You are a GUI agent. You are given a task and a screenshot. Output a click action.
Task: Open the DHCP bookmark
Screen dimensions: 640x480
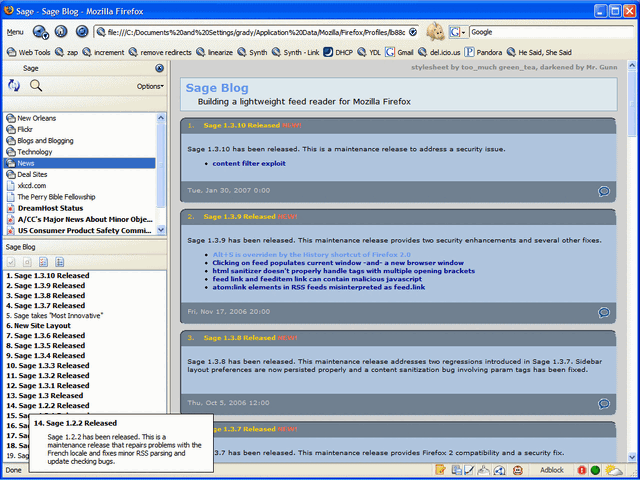point(338,52)
